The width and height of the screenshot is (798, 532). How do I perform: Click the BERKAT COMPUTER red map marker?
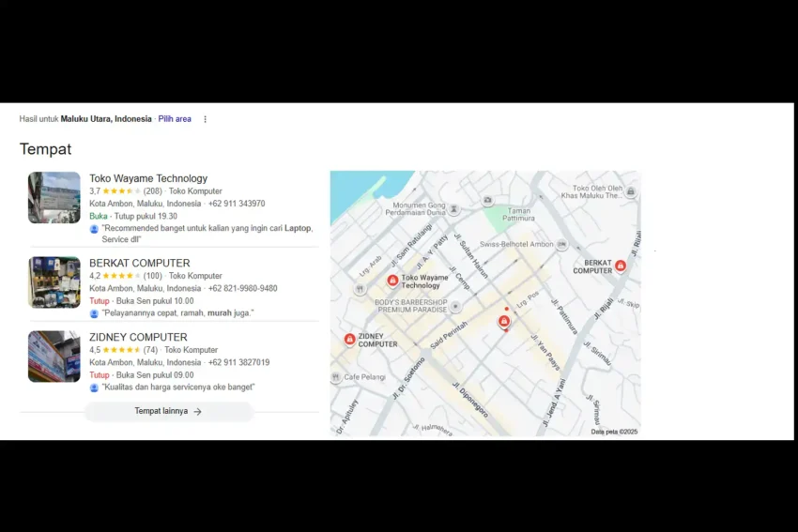coord(620,266)
